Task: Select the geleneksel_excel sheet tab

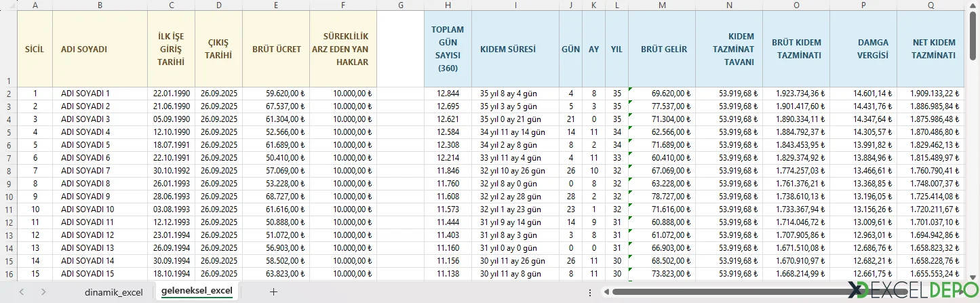Action: click(197, 291)
